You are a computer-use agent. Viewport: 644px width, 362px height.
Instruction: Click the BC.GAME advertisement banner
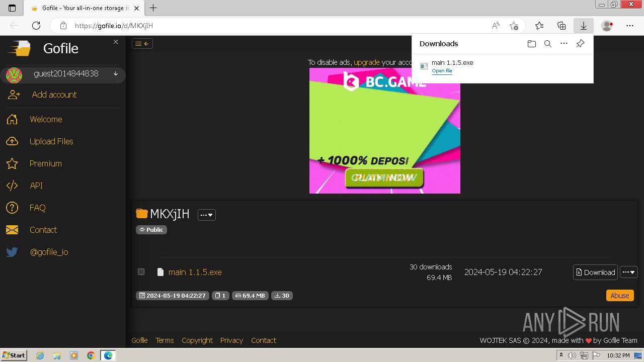[385, 131]
